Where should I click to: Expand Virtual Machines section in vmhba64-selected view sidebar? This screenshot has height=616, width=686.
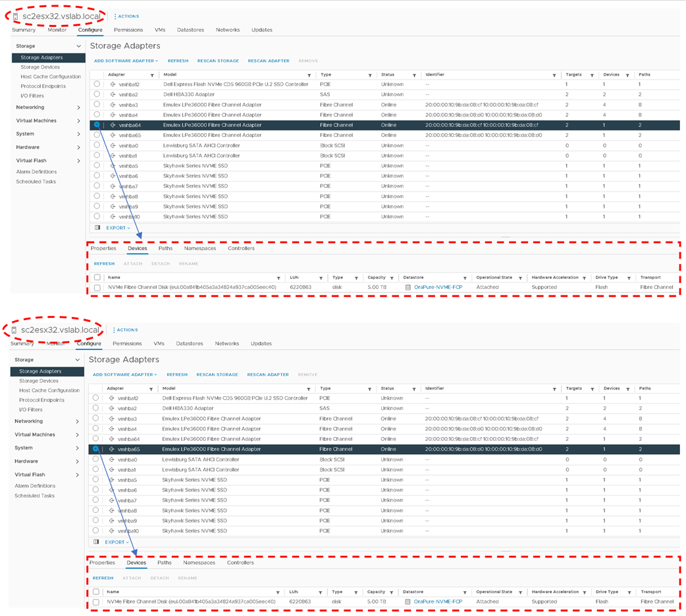[x=79, y=120]
